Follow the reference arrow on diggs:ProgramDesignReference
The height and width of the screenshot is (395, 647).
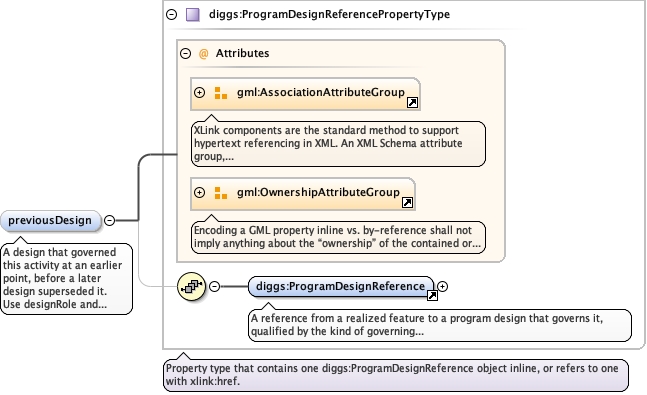[x=432, y=296]
